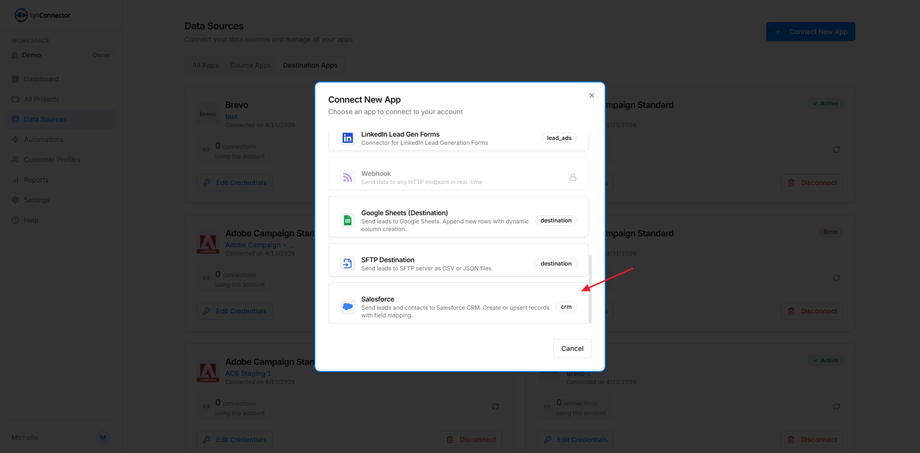Open the ACS Staging 1 link

248,373
